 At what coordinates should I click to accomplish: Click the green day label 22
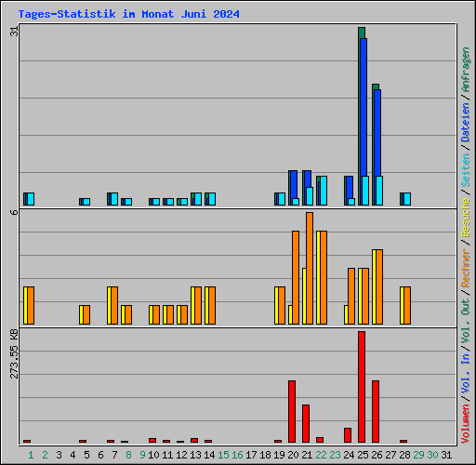click(321, 455)
